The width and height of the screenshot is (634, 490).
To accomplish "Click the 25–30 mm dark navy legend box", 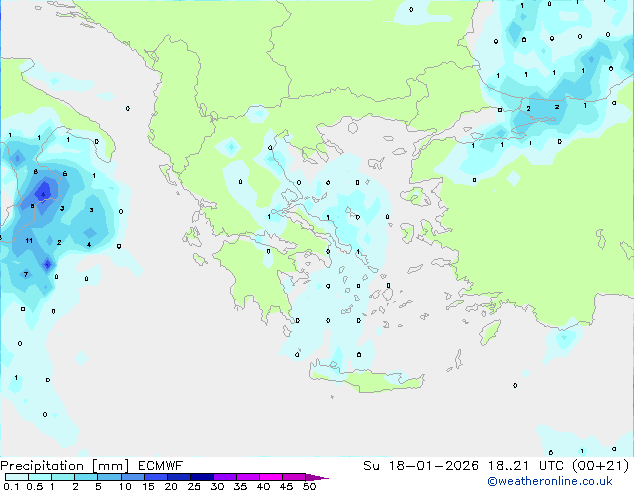I will 202,477.
